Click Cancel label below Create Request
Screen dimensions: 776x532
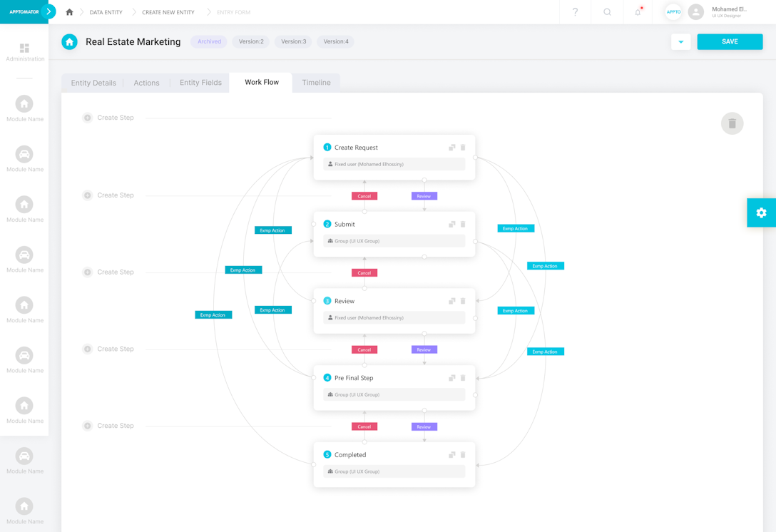pos(364,196)
